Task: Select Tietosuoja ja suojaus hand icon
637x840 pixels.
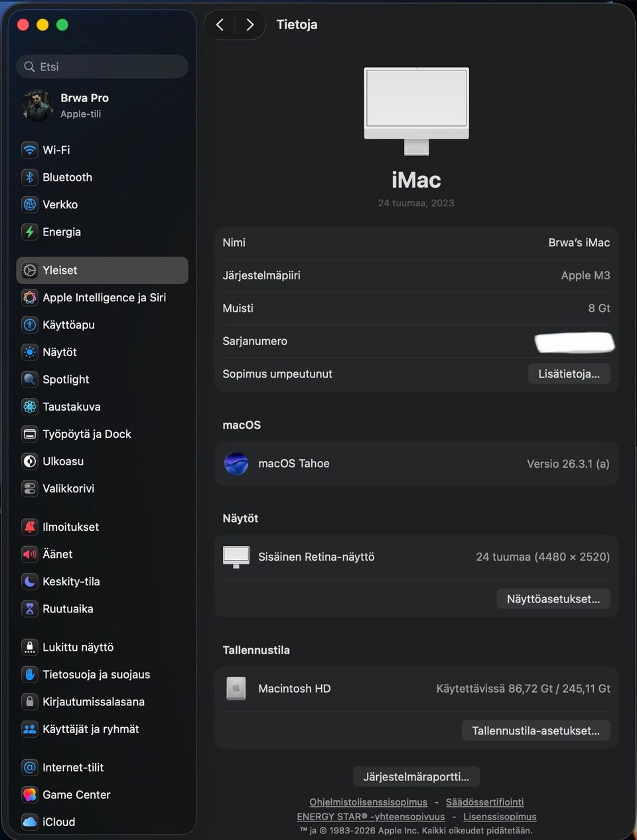Action: tap(30, 674)
